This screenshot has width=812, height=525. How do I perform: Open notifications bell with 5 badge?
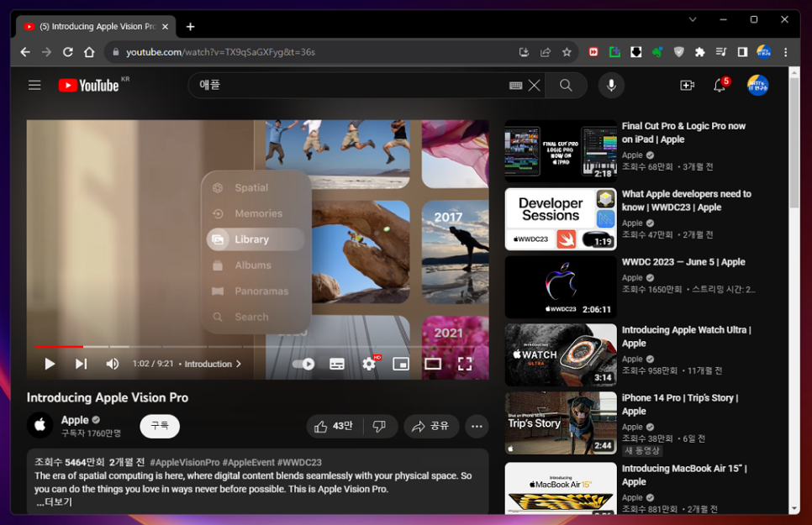(720, 85)
